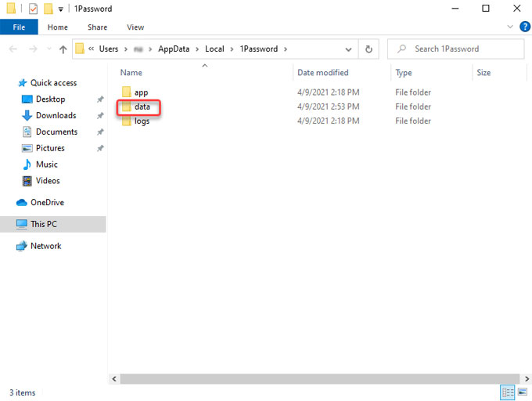Click 1Password in the address breadcrumb
532x401 pixels.
(x=259, y=49)
